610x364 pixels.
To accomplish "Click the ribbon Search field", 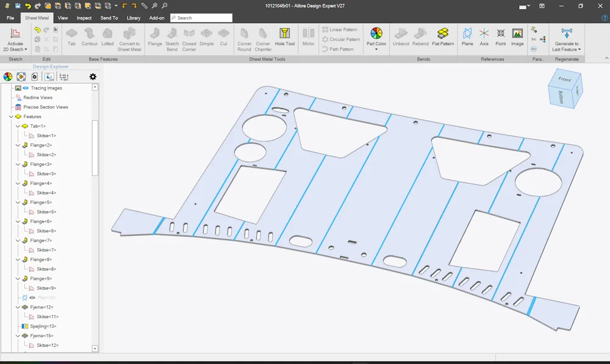I will coord(201,18).
